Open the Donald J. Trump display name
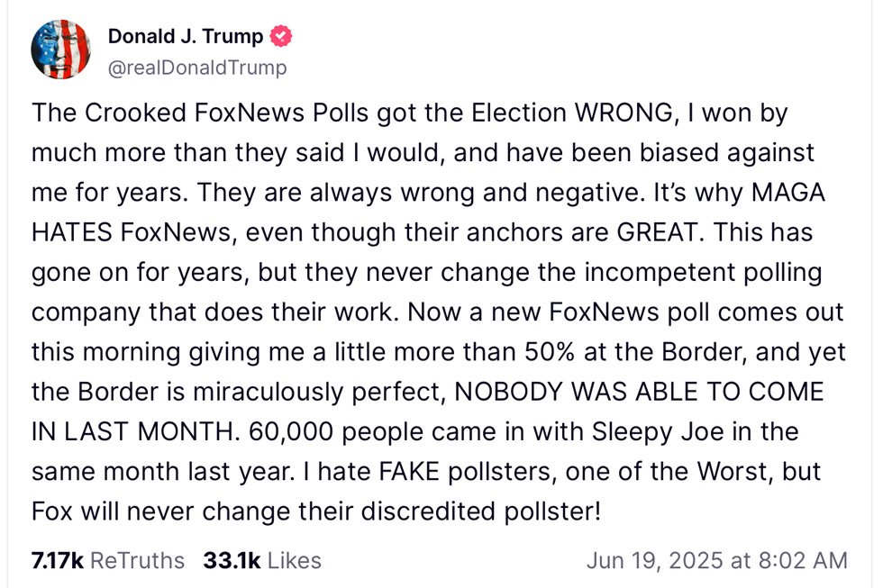This screenshot has width=883, height=588. tap(186, 36)
